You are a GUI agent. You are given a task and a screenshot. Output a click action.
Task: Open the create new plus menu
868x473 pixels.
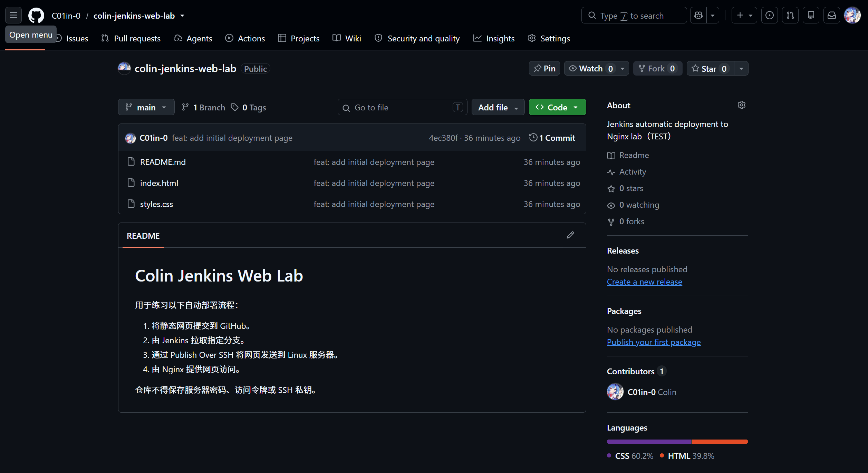click(x=744, y=16)
